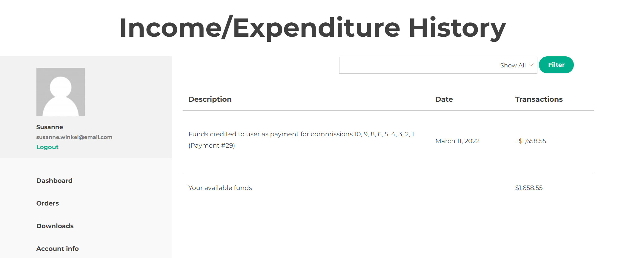
Task: Click the green Filter button
Action: pyautogui.click(x=556, y=65)
